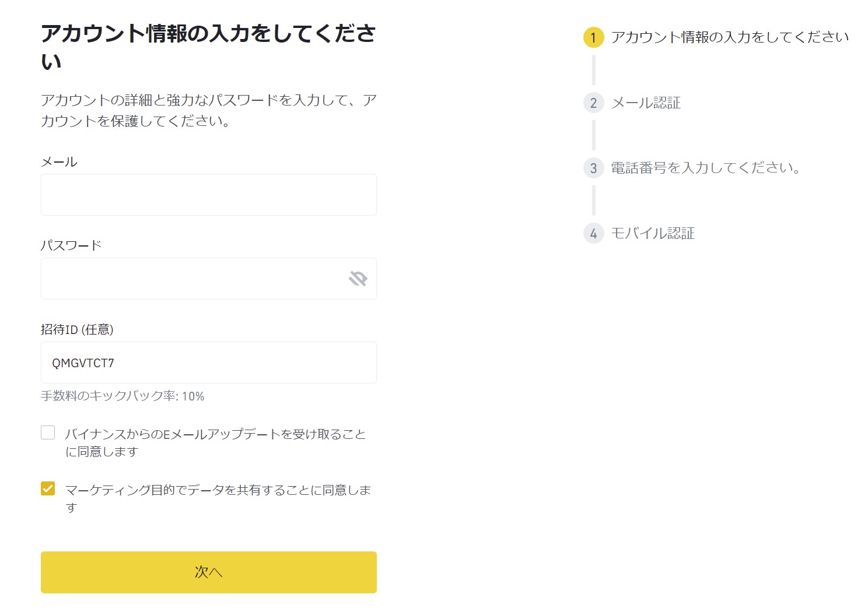Click the メール field label
868x612 pixels.
tap(59, 162)
